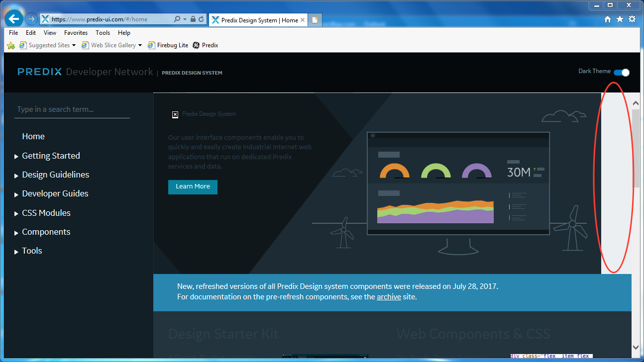Click the Back navigation arrow
644x362 pixels.
click(x=13, y=18)
